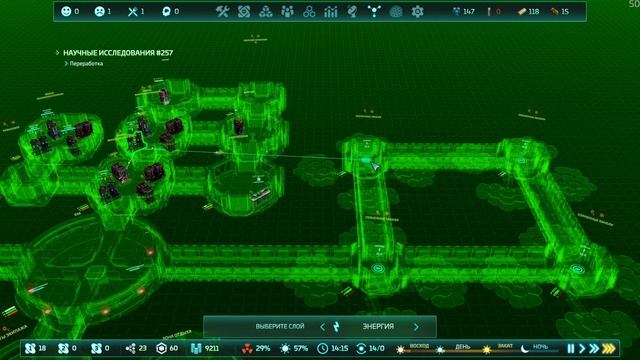Click the happy face colonist counter icon
The image size is (640, 360).
pos(66,11)
